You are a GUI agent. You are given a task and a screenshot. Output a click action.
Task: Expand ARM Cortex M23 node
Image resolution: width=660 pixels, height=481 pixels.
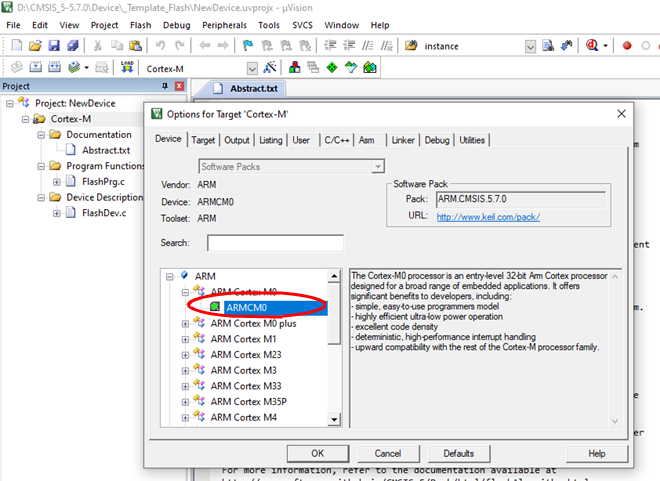tap(185, 355)
